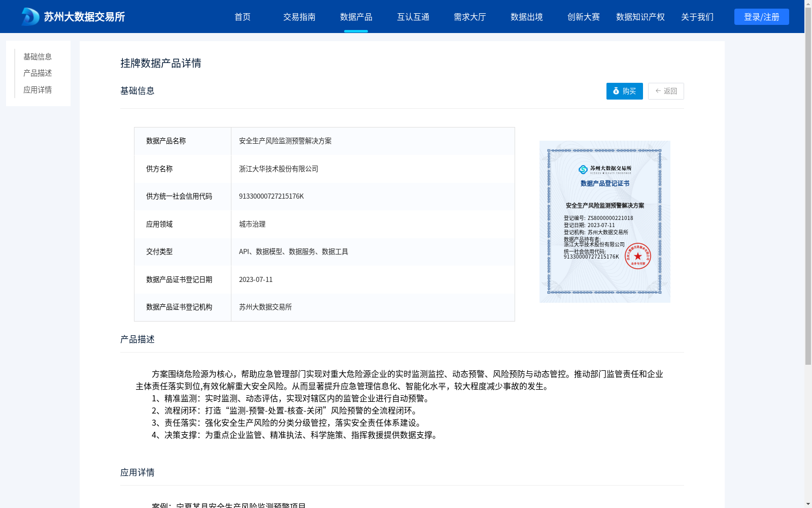Open the 数据出境 navigation item

(x=527, y=17)
